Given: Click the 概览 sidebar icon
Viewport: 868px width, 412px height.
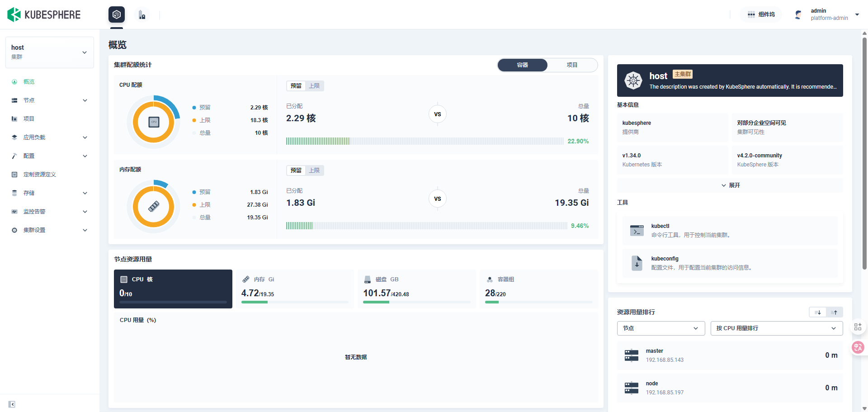Looking at the screenshot, I should coord(14,82).
